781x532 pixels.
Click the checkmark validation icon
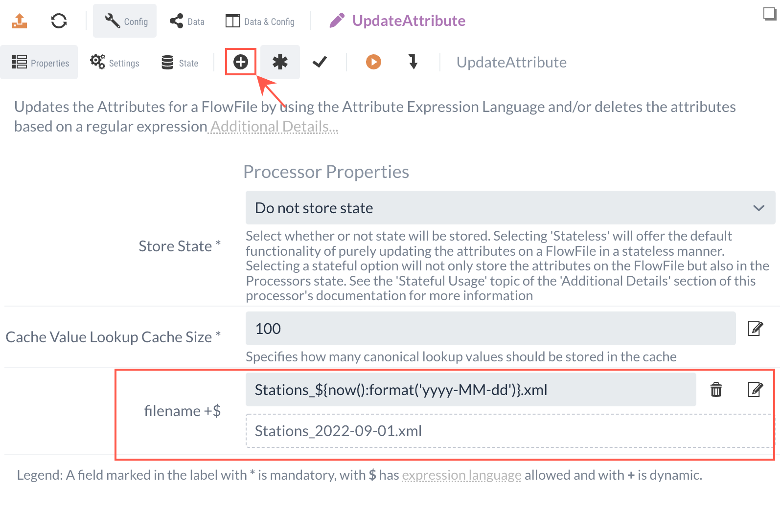pos(319,62)
